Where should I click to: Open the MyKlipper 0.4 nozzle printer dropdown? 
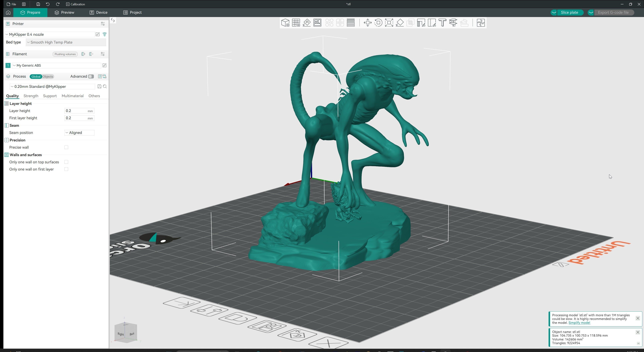pos(50,35)
